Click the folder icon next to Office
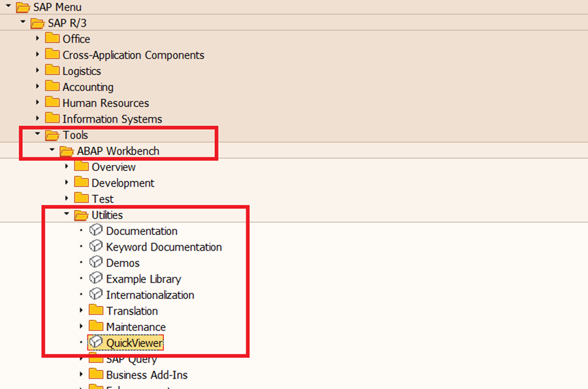 (52, 39)
